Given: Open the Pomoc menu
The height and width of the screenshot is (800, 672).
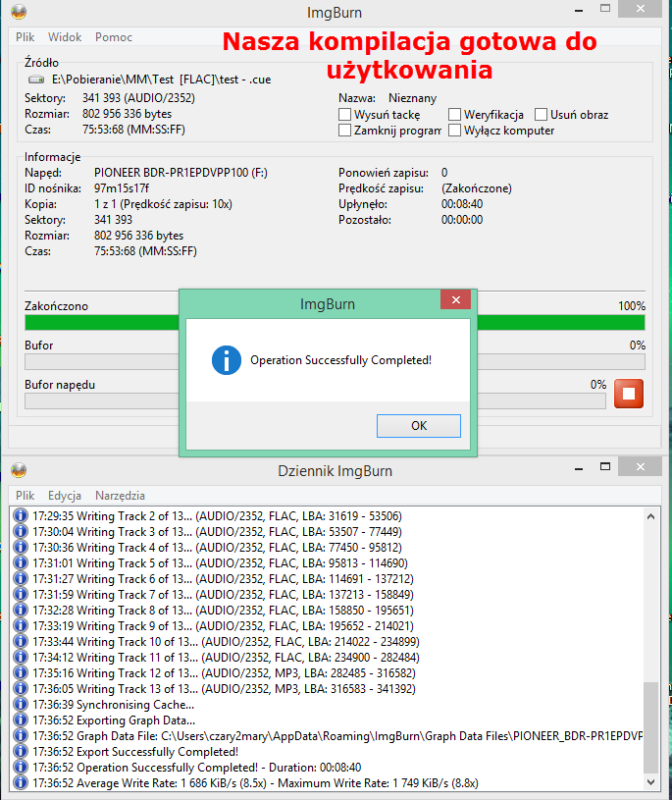Looking at the screenshot, I should click(x=114, y=37).
